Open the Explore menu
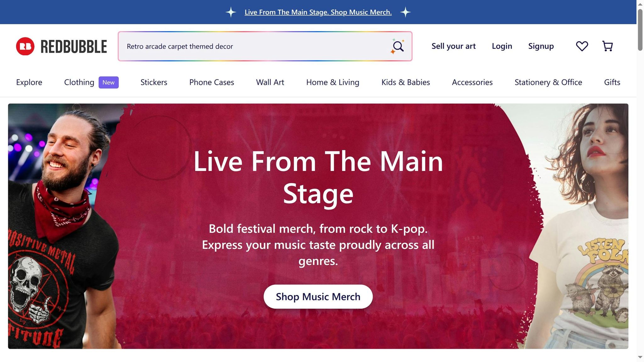Viewport: 644px width, 362px height. coord(29,82)
